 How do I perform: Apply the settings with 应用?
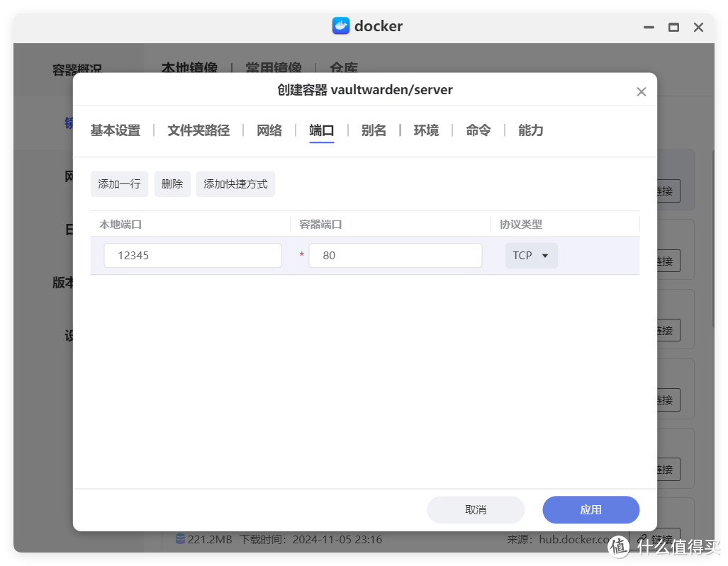590,509
